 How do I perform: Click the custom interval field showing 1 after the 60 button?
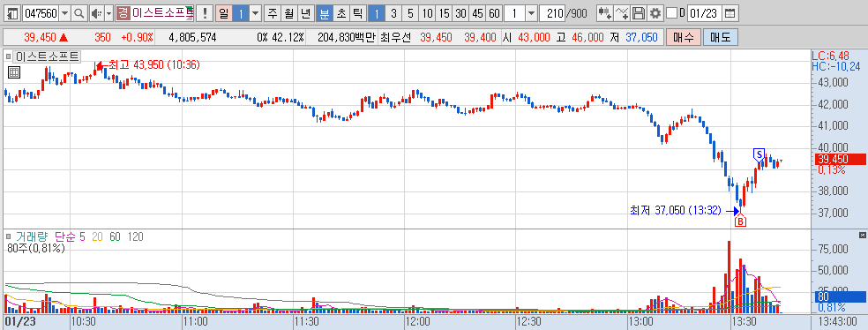(514, 12)
